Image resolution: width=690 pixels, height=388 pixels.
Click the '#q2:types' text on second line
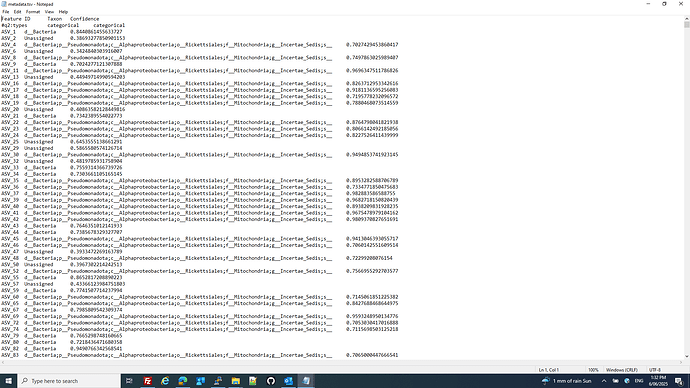tap(14, 26)
